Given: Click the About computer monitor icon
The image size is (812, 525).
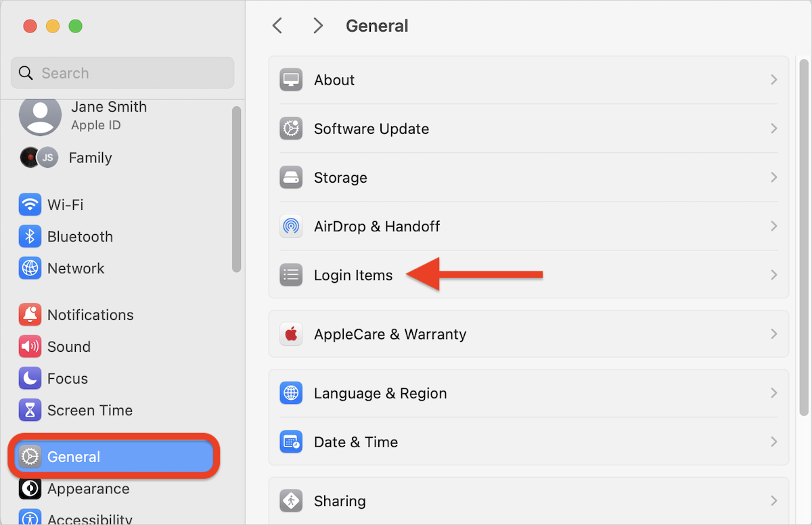Looking at the screenshot, I should click(x=291, y=80).
